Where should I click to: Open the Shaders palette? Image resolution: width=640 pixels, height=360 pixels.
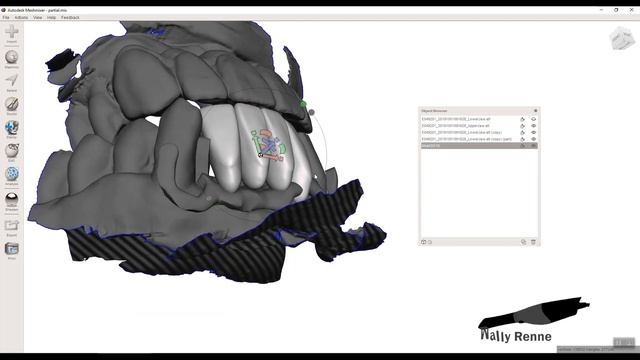pos(11,200)
